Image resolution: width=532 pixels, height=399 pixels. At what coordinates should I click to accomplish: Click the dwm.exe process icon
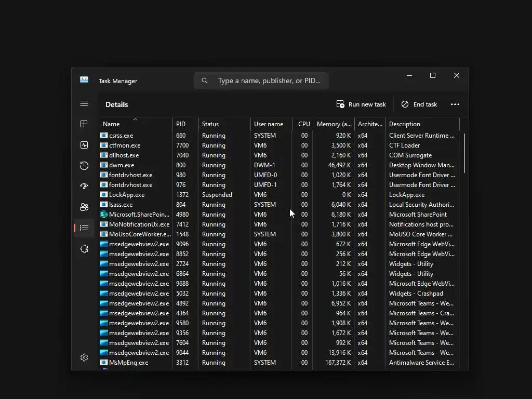tap(104, 165)
